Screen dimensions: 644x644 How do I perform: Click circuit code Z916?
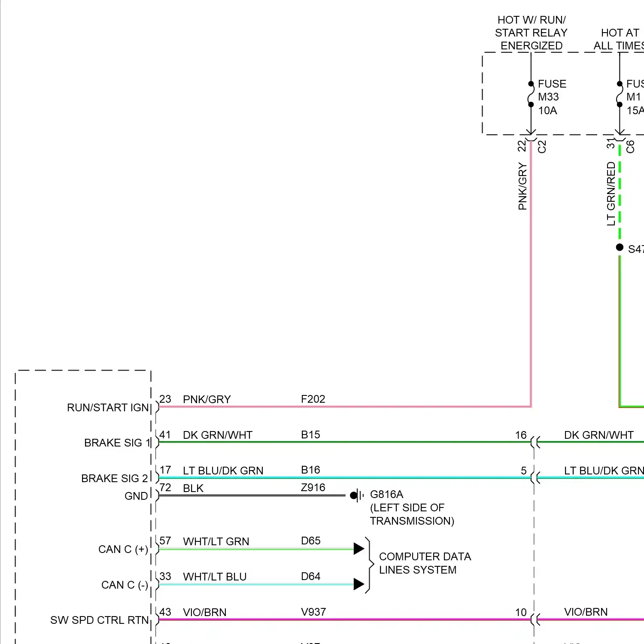[x=313, y=487]
